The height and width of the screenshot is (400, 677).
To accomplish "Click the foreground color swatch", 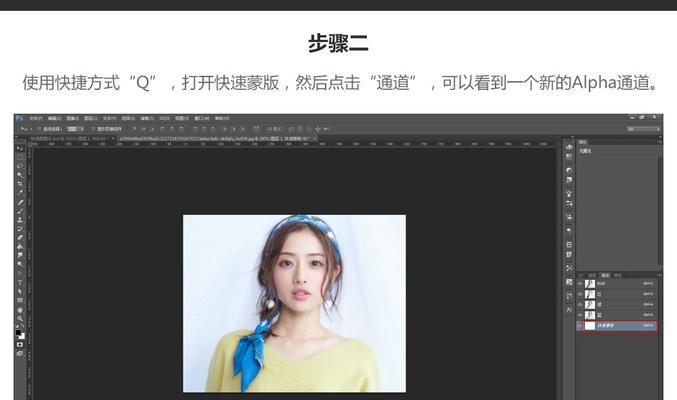I will 18,332.
